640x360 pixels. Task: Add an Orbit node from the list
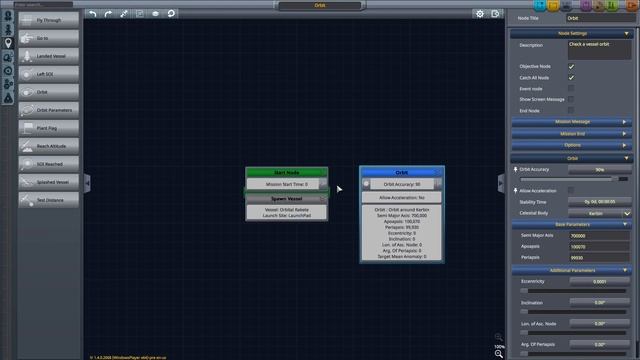(x=49, y=92)
